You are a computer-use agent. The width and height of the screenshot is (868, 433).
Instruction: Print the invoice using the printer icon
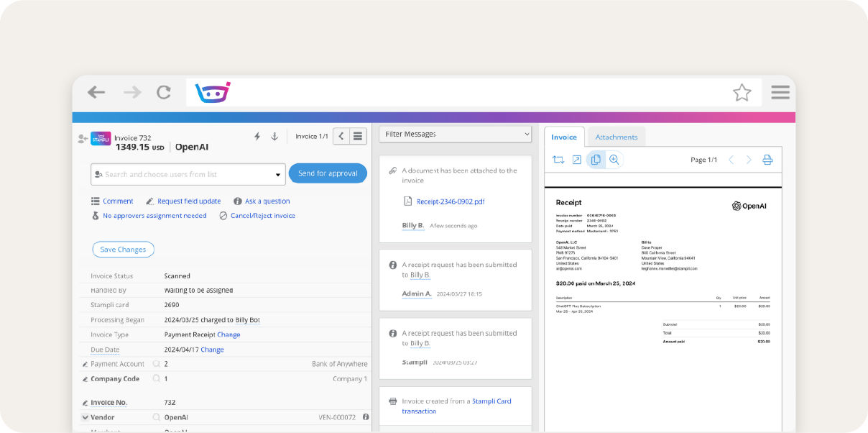[x=767, y=160]
